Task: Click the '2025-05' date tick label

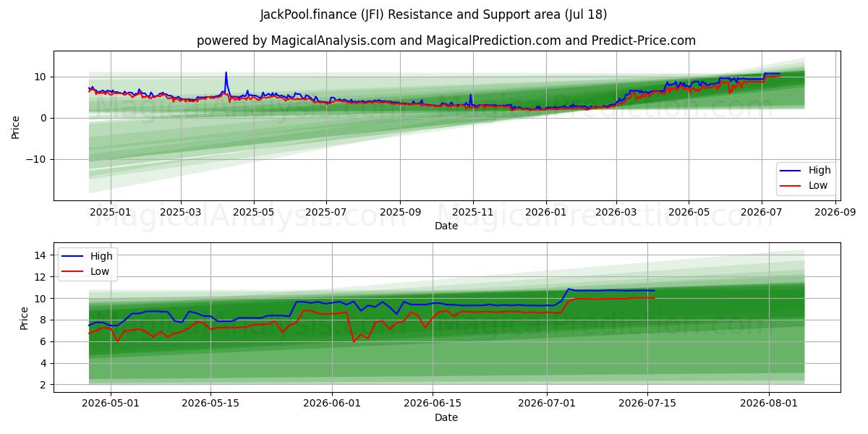Action: 253,213
